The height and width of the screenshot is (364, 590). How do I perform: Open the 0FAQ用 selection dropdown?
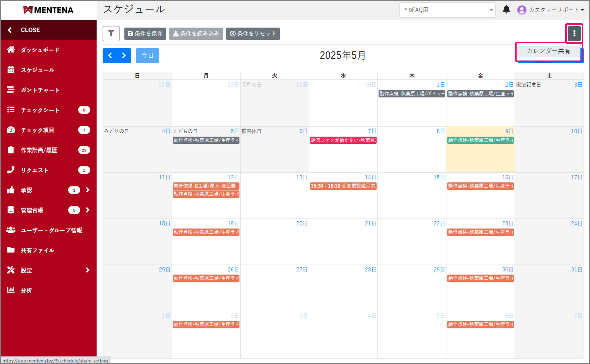(447, 10)
